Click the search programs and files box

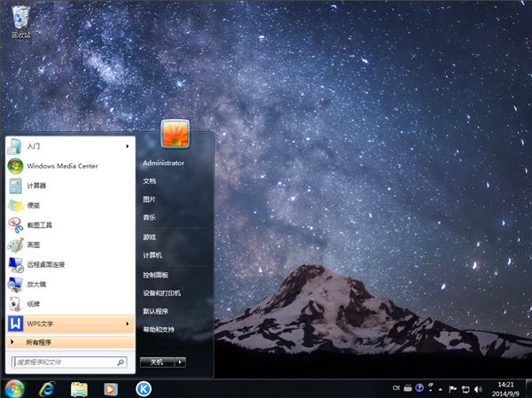pos(64,363)
